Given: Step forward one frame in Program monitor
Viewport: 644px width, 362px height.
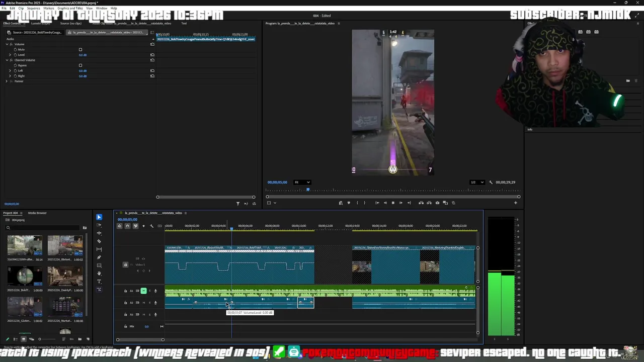Looking at the screenshot, I should (x=401, y=203).
